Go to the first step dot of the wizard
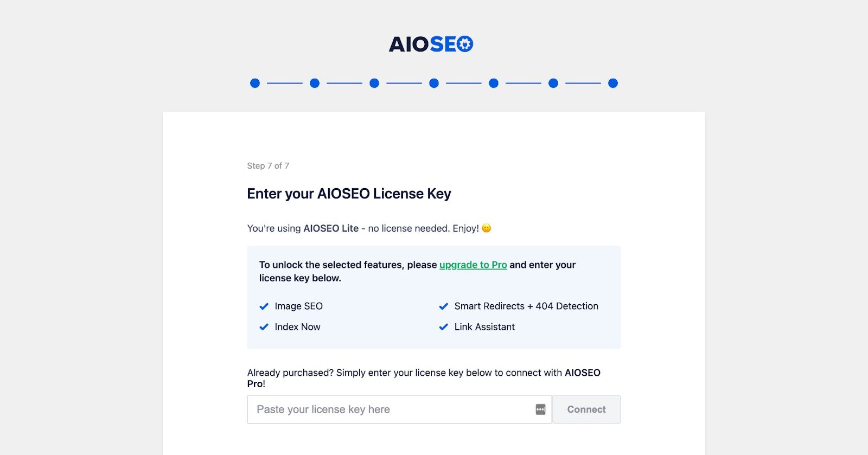Image resolution: width=868 pixels, height=455 pixels. click(255, 83)
